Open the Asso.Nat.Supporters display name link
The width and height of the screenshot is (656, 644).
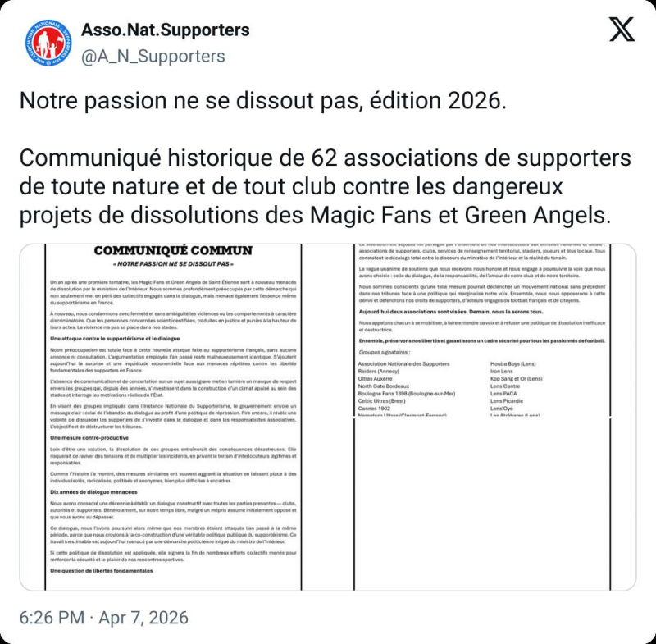[165, 30]
